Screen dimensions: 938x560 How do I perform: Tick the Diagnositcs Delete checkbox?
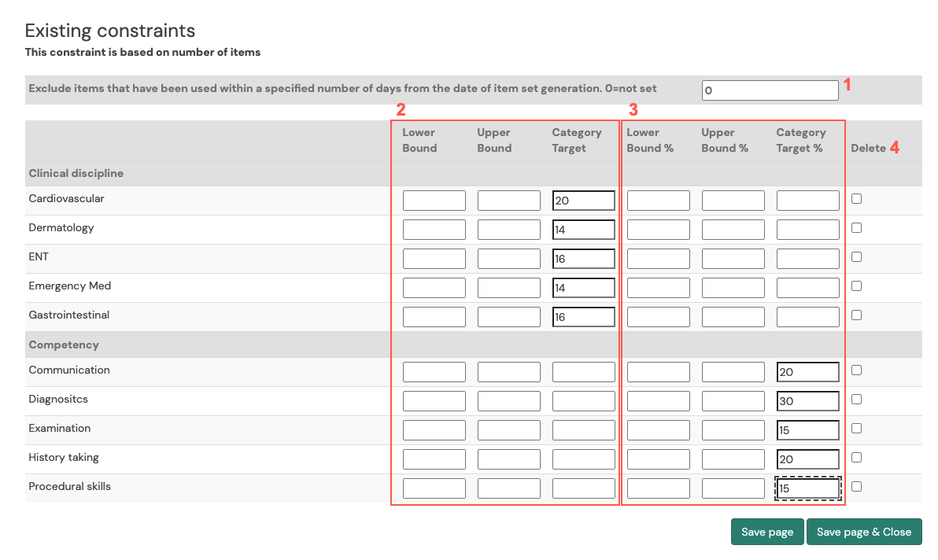pyautogui.click(x=857, y=400)
